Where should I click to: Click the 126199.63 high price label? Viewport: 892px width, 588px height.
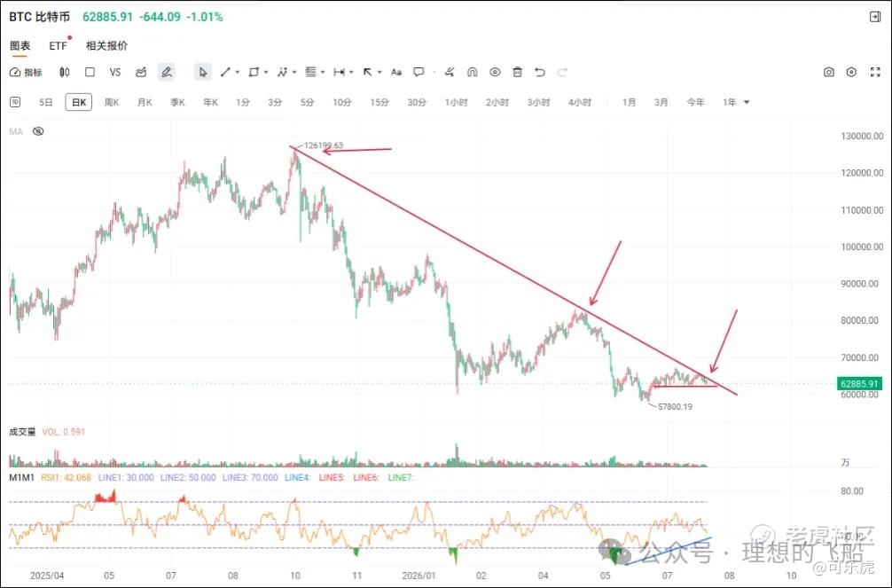tap(323, 145)
